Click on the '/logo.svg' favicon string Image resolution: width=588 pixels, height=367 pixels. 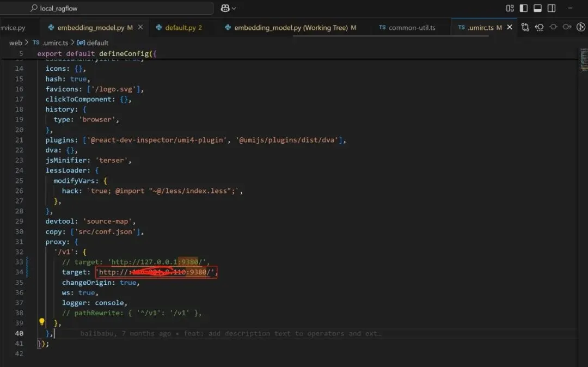coord(113,89)
